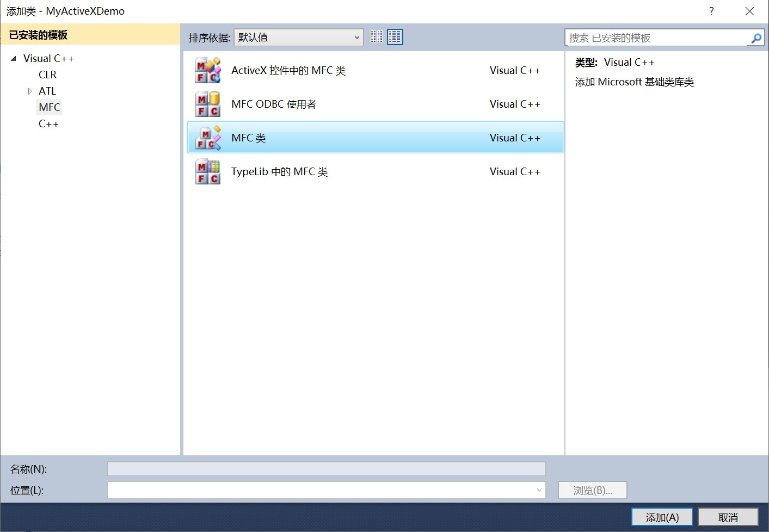Click the 已安装的模板 header
Image resolution: width=769 pixels, height=532 pixels.
point(90,35)
